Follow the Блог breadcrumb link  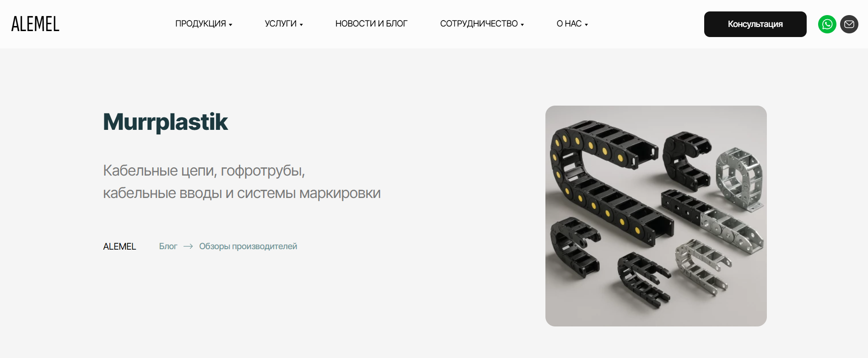pos(168,246)
